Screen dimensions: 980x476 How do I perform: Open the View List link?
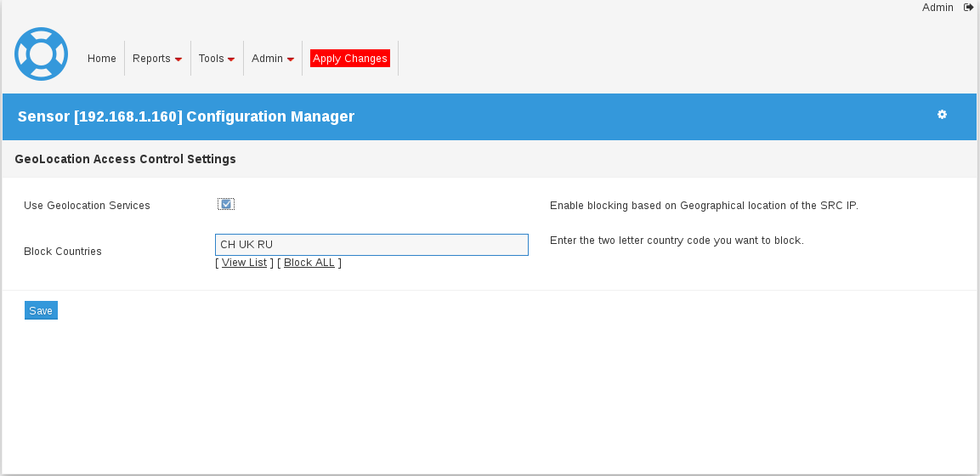click(x=245, y=263)
